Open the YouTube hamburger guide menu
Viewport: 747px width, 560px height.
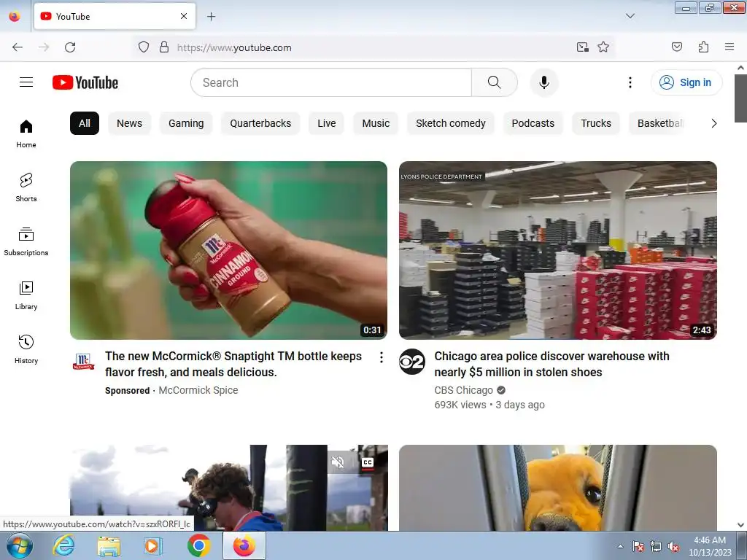[x=26, y=82]
